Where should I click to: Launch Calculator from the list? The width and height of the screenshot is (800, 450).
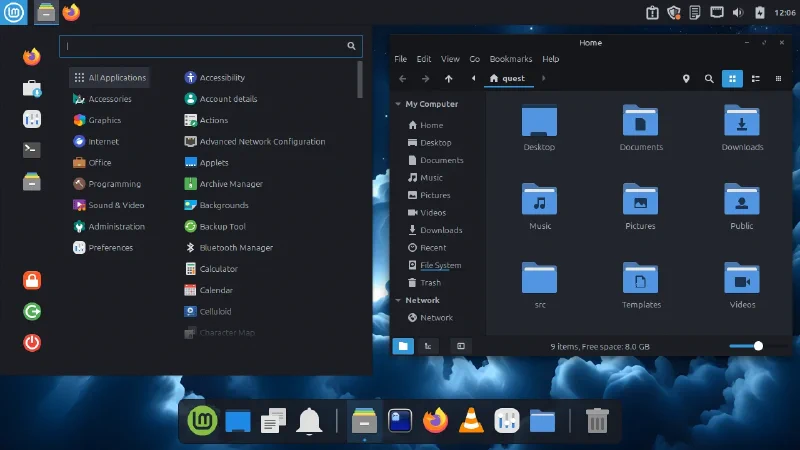click(x=211, y=269)
